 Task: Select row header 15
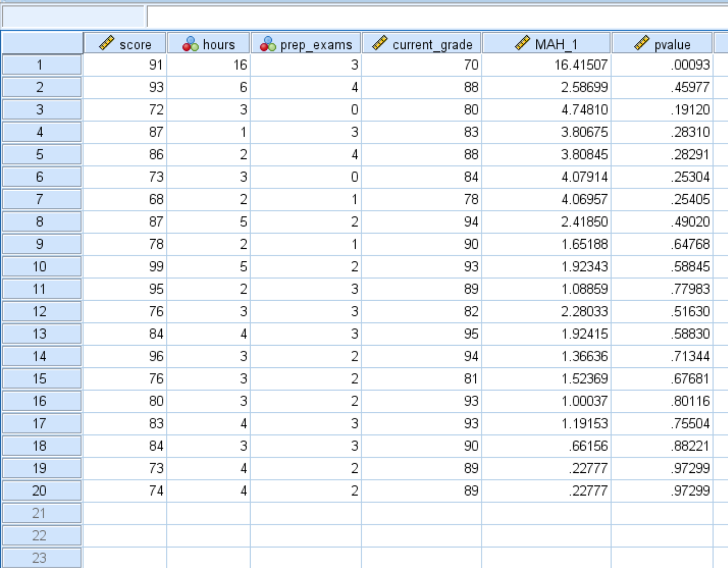point(42,379)
